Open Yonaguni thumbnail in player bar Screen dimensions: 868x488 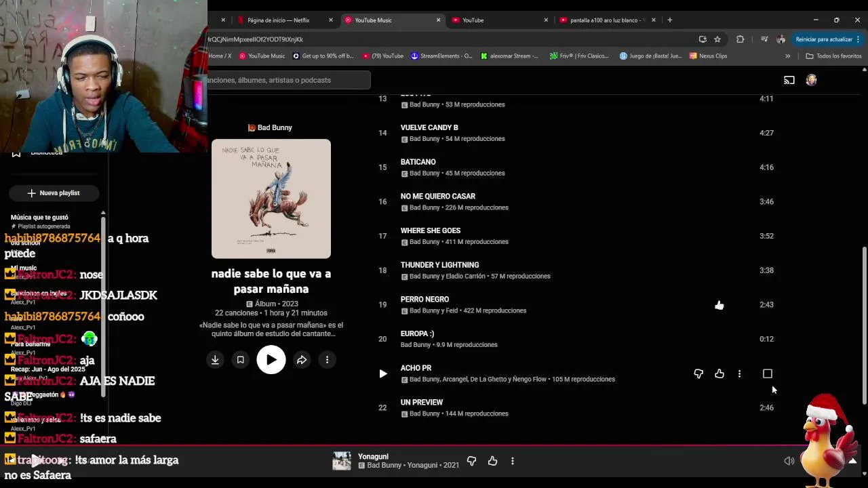point(342,461)
